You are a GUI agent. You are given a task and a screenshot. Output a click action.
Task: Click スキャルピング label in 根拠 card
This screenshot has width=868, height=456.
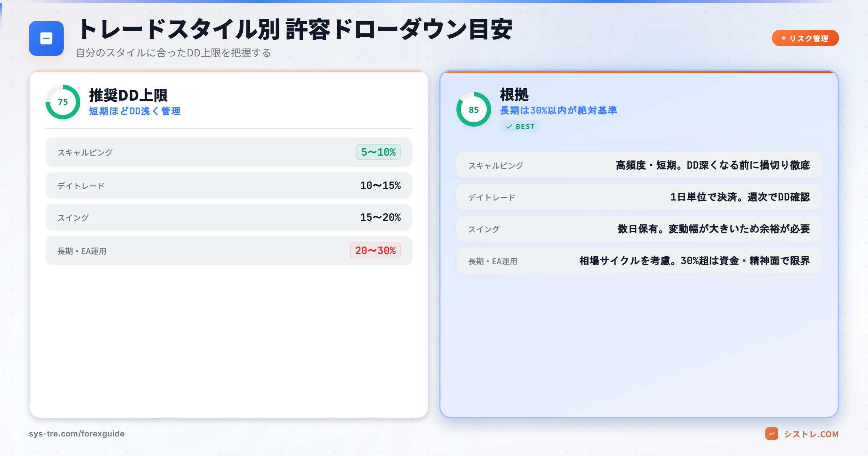coord(496,165)
